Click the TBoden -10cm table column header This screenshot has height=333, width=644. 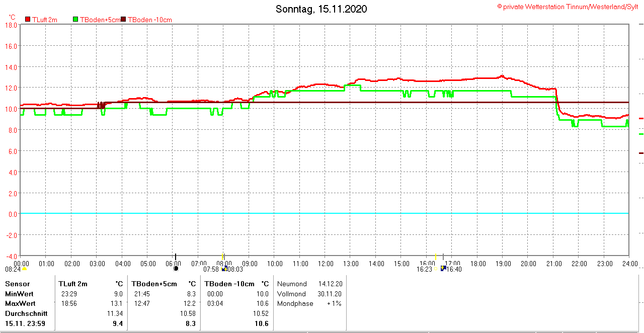point(229,284)
